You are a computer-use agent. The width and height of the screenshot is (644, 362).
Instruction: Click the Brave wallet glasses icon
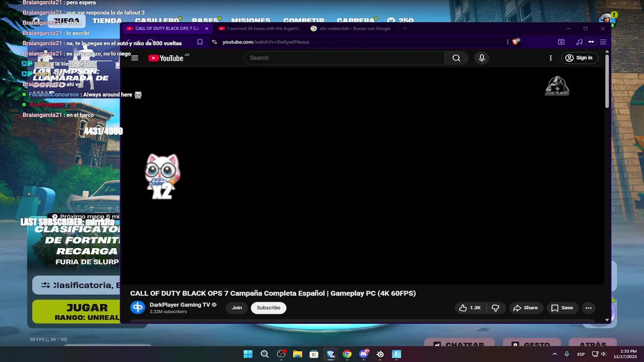coord(591,42)
